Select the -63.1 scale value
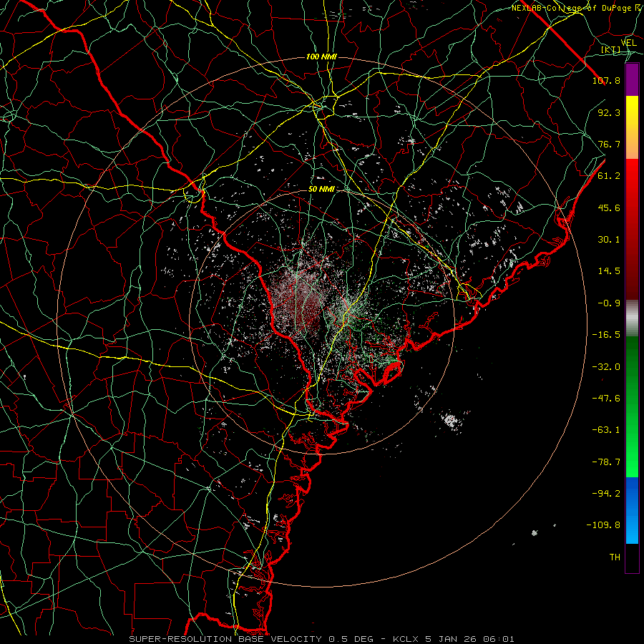644x644 pixels. 606,430
